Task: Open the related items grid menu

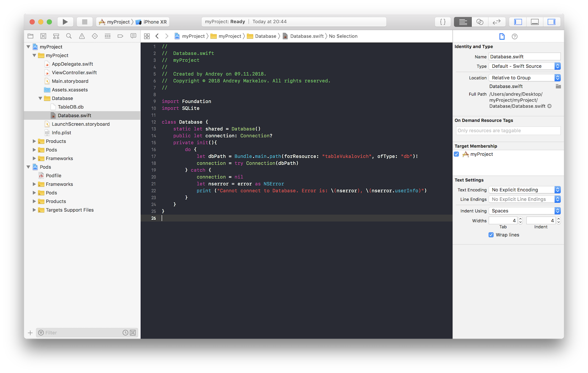Action: (x=147, y=36)
